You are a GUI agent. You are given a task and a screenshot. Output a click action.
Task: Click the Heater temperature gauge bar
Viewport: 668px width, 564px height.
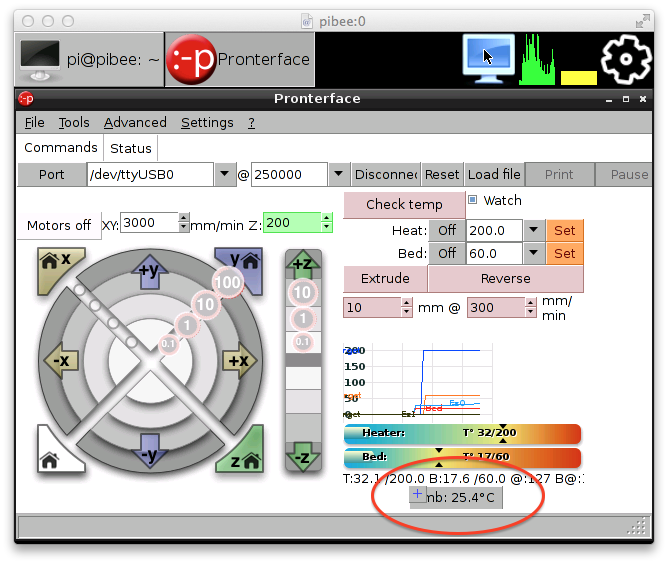(462, 433)
